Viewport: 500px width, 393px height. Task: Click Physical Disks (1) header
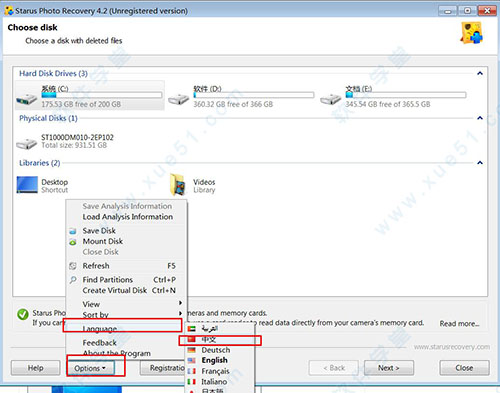pyautogui.click(x=48, y=118)
